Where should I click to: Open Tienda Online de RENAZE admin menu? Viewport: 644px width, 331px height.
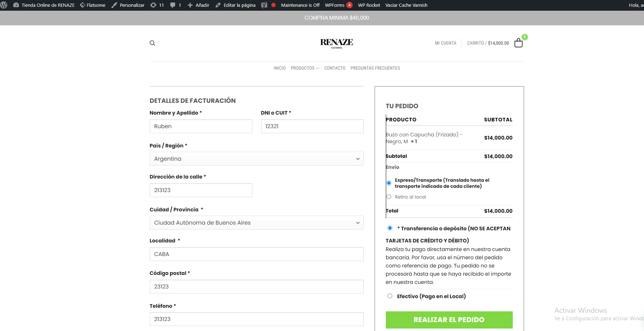point(48,5)
